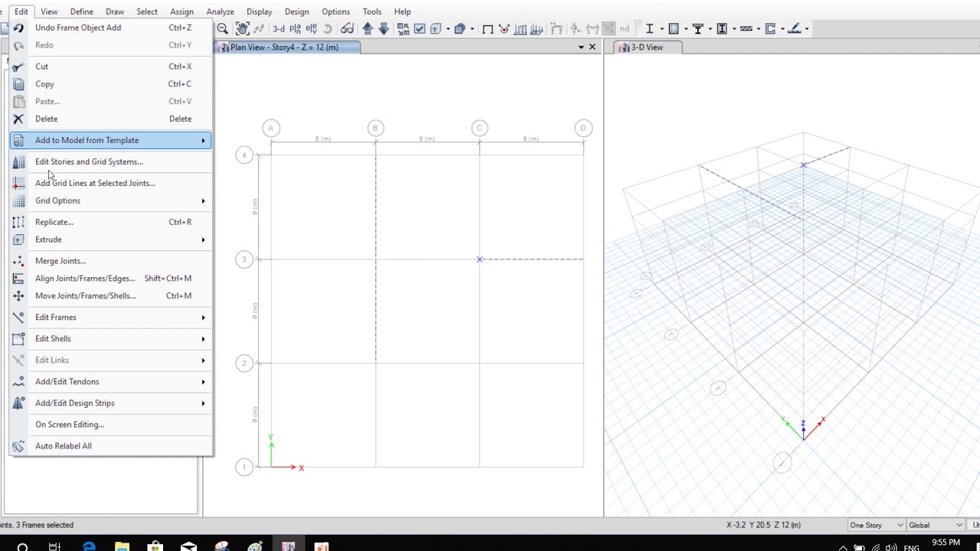
Task: Close the Plan View pane
Action: click(592, 47)
